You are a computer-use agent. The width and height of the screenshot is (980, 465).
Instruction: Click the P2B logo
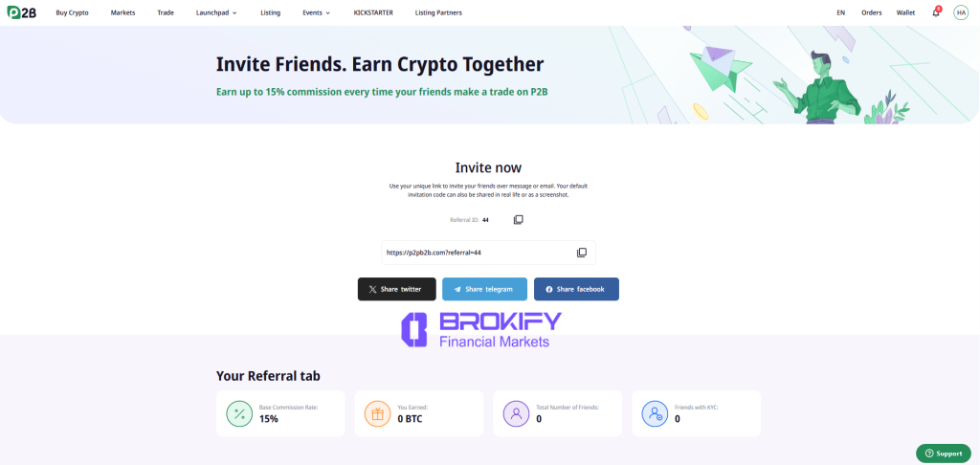point(21,12)
